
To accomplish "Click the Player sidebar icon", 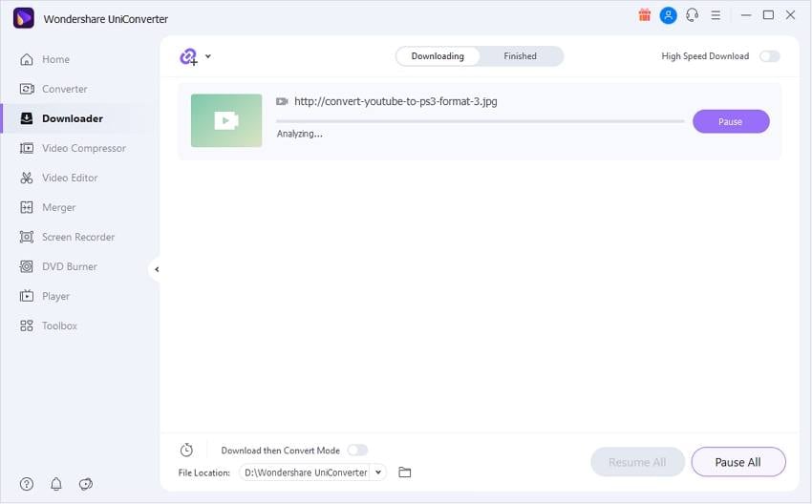I will [27, 296].
